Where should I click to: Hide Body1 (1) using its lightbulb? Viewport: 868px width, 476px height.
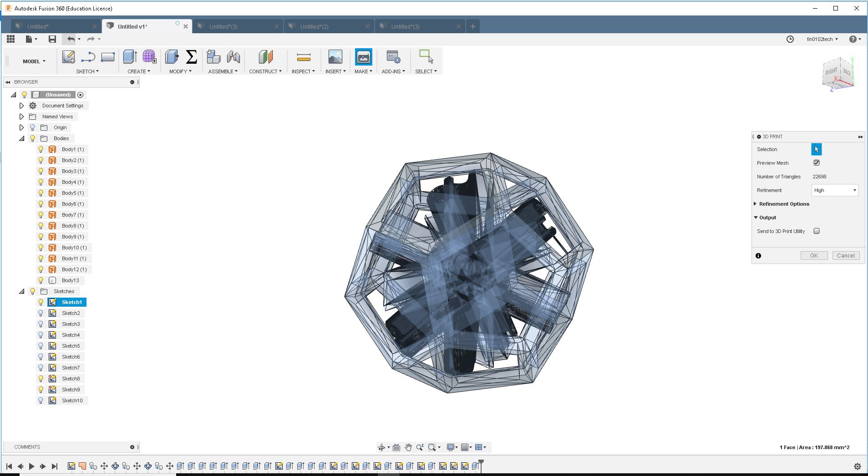[41, 149]
